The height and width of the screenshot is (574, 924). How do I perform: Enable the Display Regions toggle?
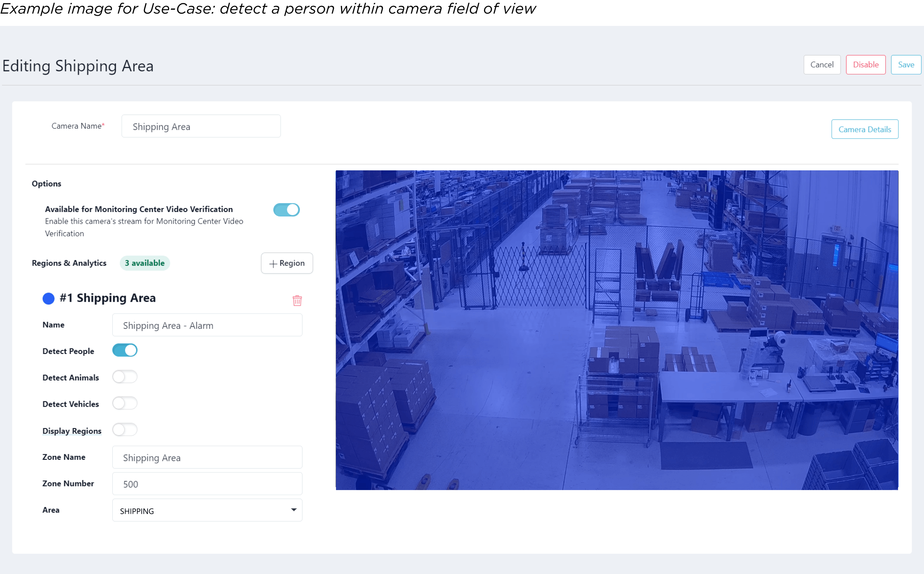124,430
